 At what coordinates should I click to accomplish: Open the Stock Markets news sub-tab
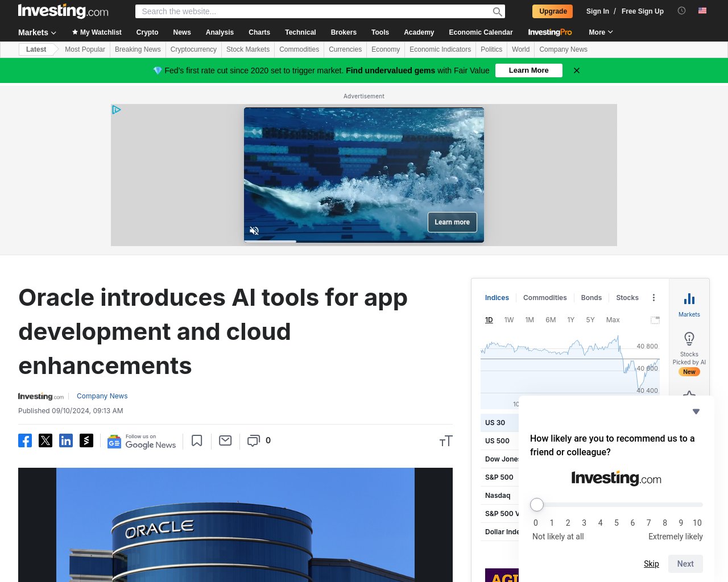coord(248,49)
